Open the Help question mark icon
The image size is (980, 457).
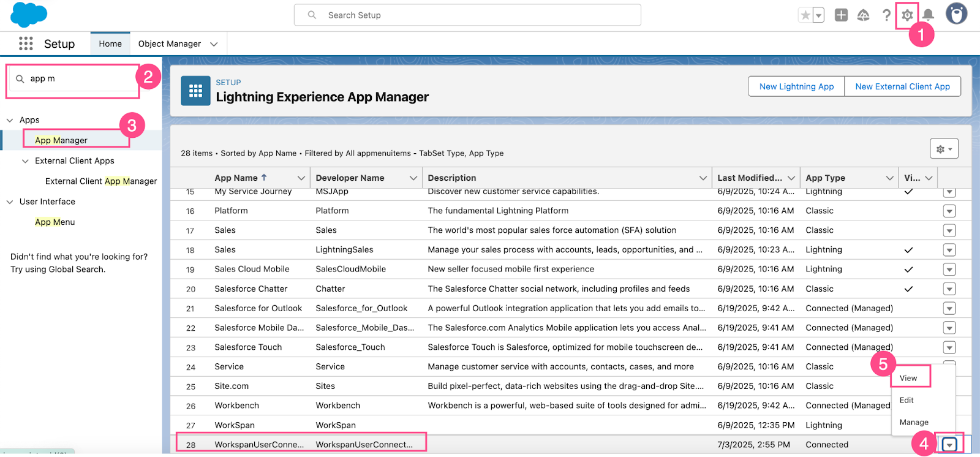click(886, 15)
